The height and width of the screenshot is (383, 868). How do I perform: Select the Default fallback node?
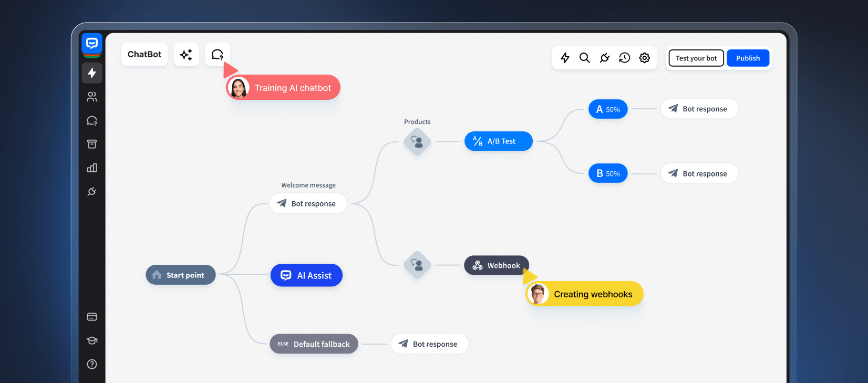pos(314,344)
